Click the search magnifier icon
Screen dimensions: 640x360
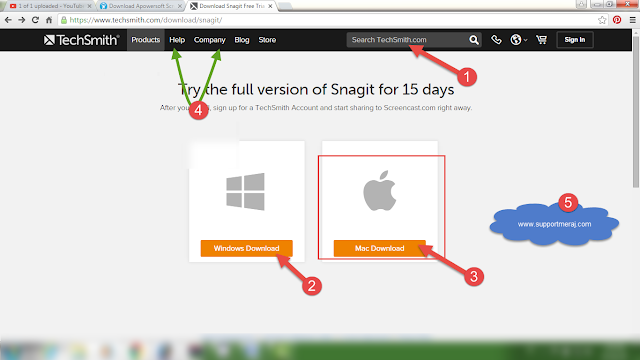[473, 40]
